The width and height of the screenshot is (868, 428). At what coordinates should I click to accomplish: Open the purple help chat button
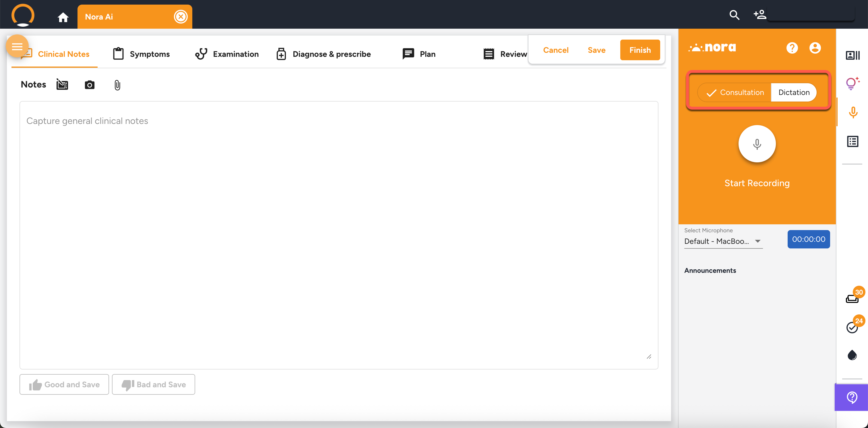851,398
